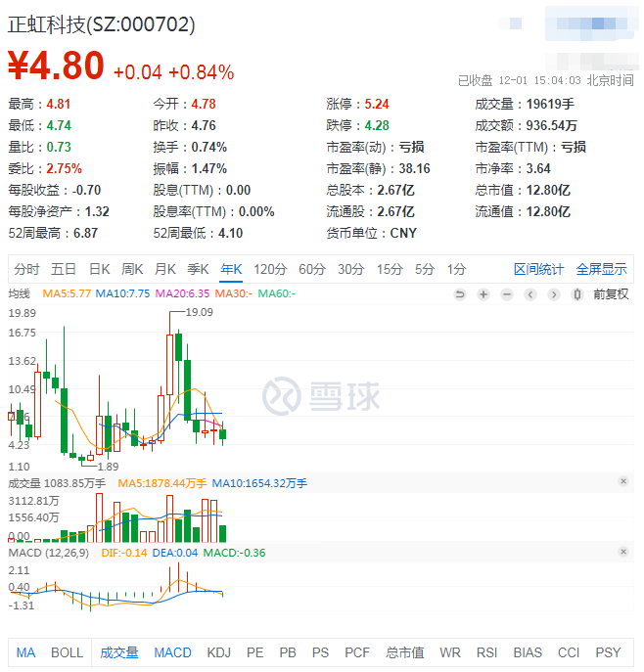Switch to the 5分 chart tab
644x672 pixels.
[x=426, y=270]
